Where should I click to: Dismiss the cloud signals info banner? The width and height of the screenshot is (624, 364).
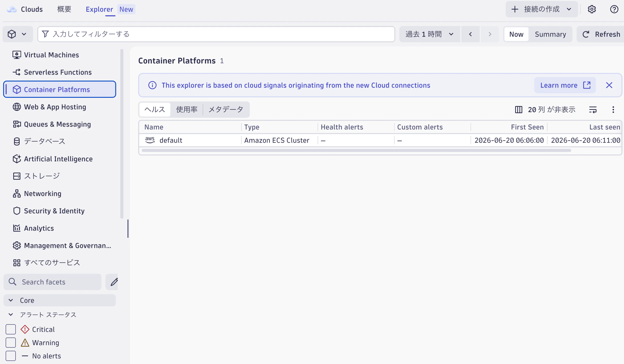pyautogui.click(x=609, y=85)
